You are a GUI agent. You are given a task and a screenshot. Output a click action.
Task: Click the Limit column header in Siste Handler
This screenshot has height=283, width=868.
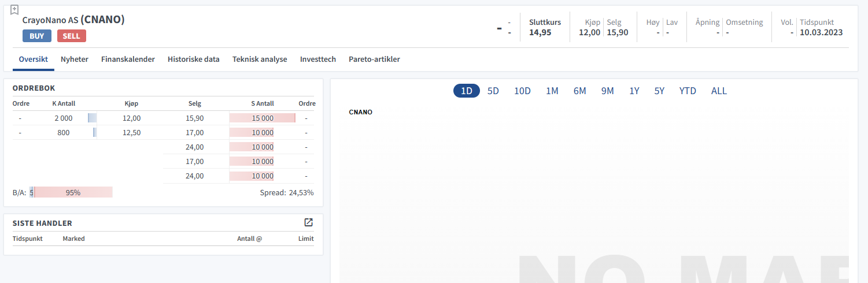306,238
